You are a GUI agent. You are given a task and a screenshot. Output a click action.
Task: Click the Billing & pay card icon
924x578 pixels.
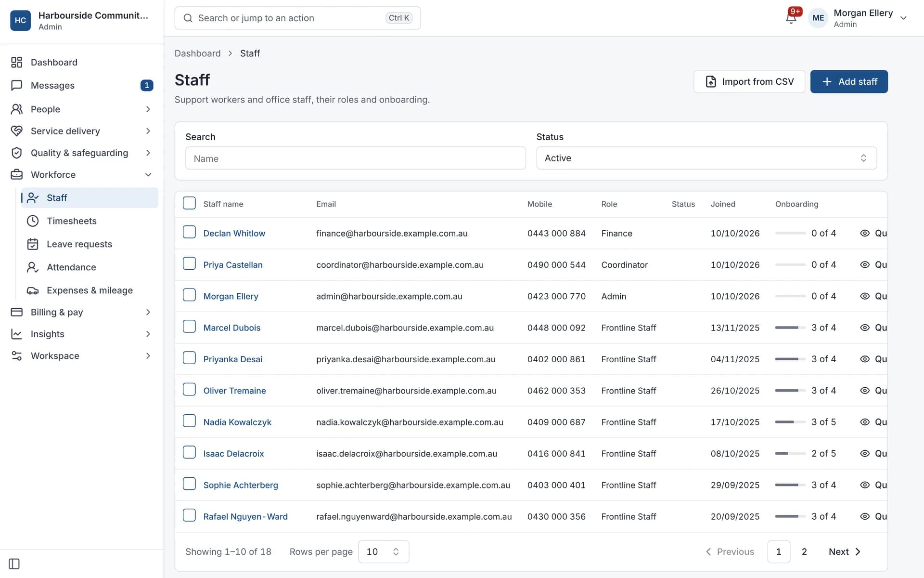[17, 312]
